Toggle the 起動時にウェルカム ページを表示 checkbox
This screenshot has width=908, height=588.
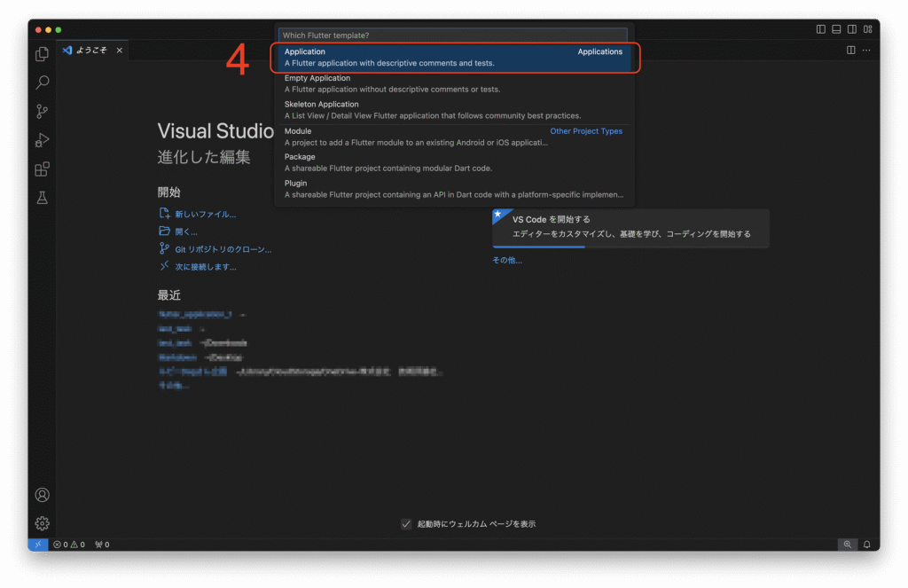coord(406,523)
